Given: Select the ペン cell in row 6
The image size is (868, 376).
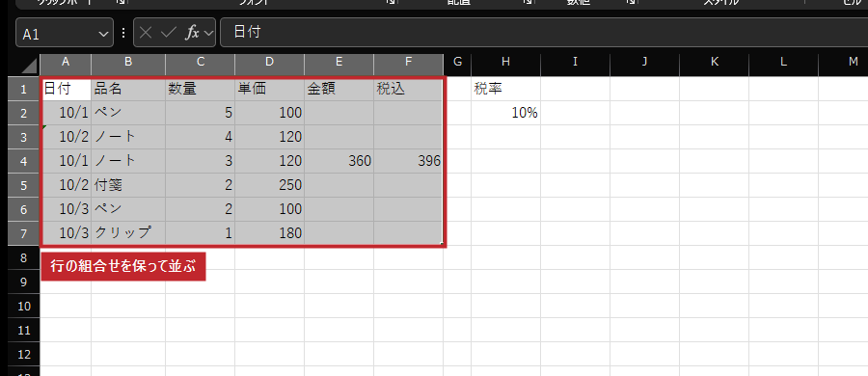Looking at the screenshot, I should (128, 209).
